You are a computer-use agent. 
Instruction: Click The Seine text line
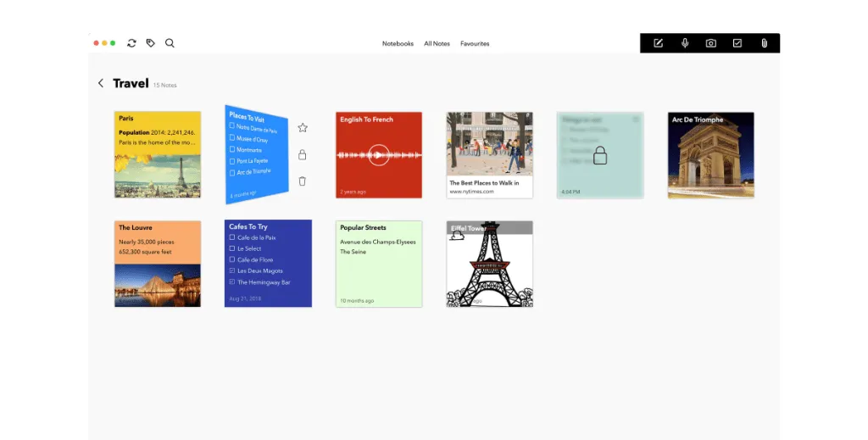tap(353, 252)
